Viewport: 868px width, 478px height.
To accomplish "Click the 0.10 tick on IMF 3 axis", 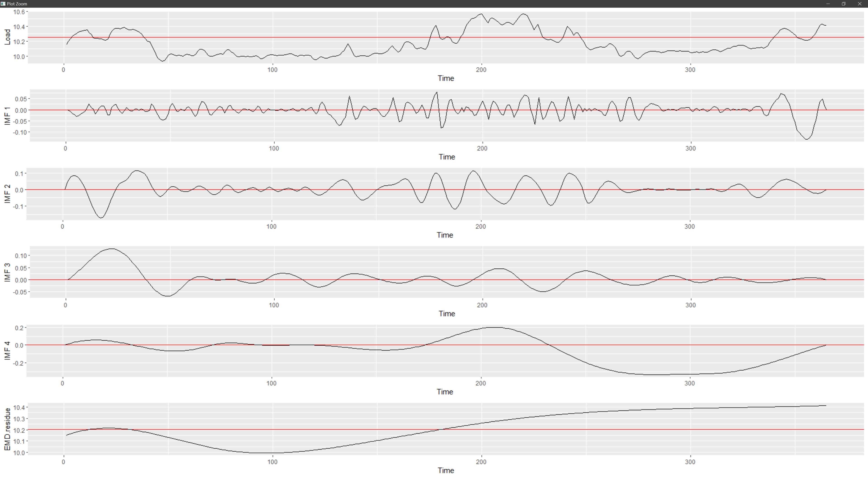I will [x=21, y=256].
